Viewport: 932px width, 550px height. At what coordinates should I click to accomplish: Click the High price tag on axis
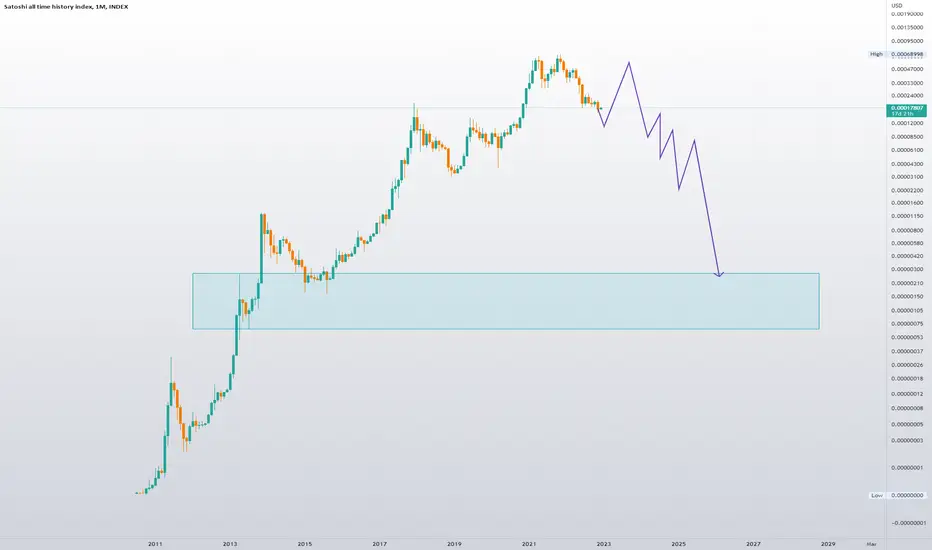click(876, 54)
